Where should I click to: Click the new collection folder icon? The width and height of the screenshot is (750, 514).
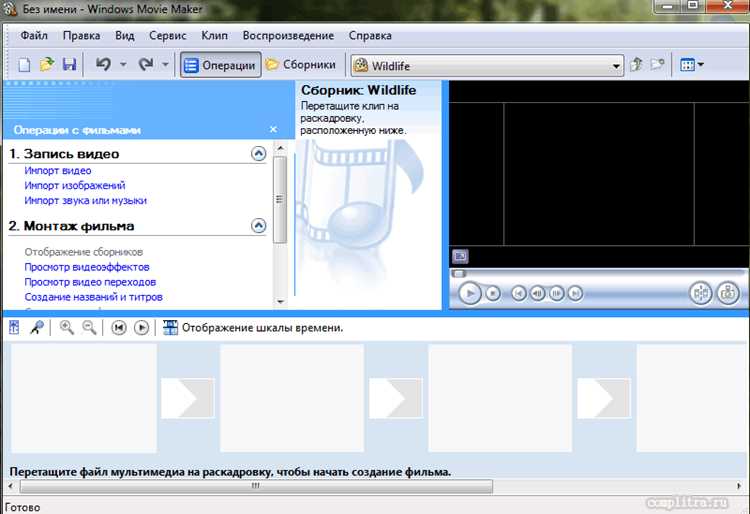pyautogui.click(x=658, y=65)
